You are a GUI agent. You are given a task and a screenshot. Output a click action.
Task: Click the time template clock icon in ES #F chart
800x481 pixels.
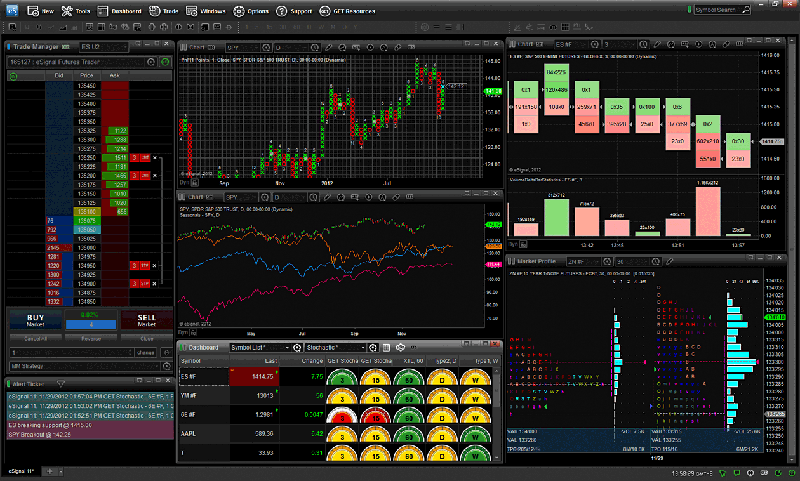pyautogui.click(x=644, y=44)
